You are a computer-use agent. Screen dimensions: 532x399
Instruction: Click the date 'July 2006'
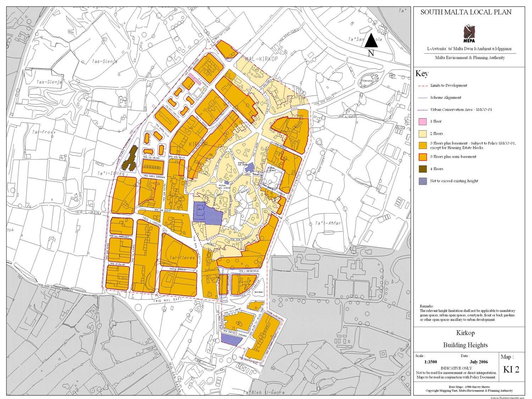[478, 362]
